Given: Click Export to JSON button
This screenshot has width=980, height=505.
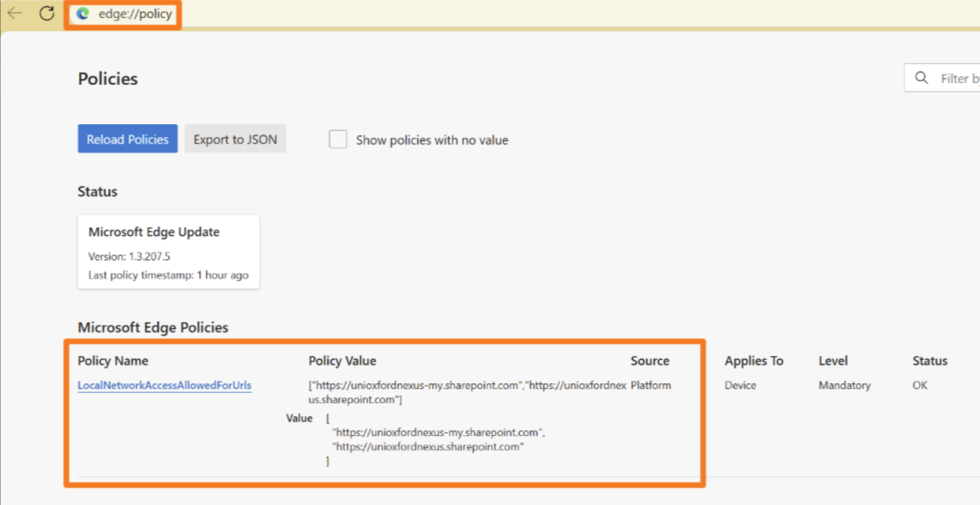Looking at the screenshot, I should [235, 139].
